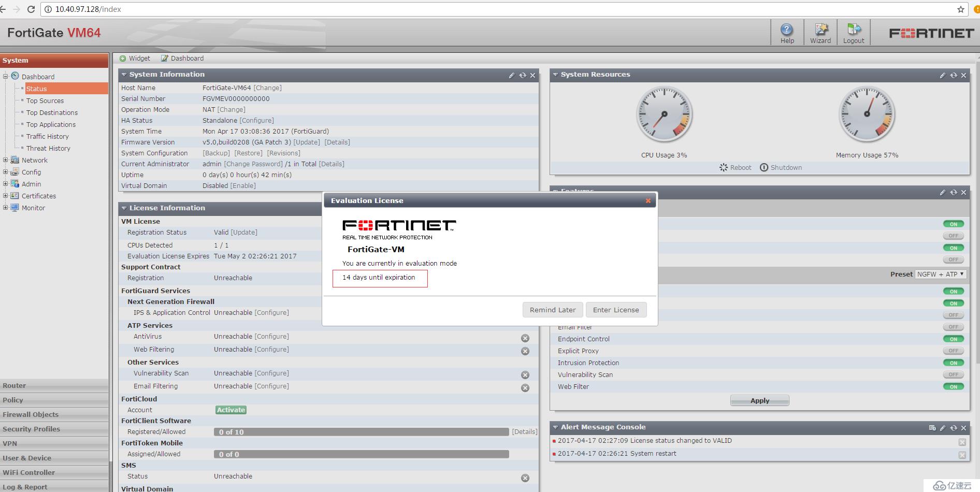980x492 pixels.
Task: Toggle the ON switch just below Preset dropdown
Action: 954,292
